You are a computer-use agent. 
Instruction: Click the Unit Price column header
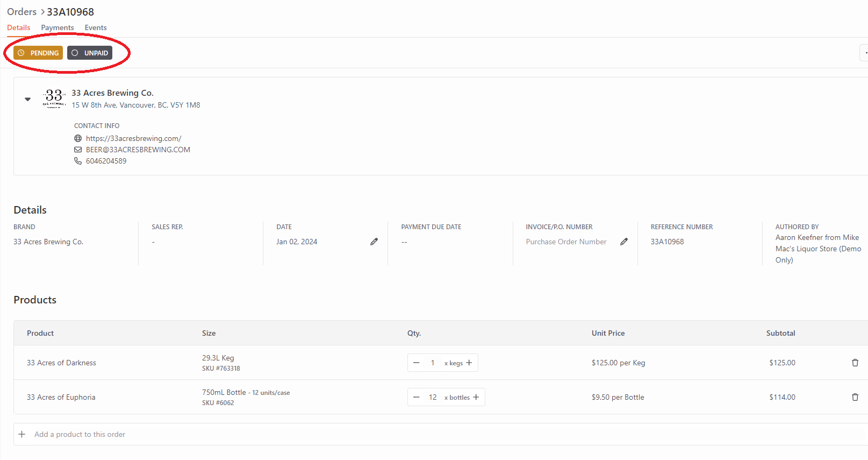tap(608, 333)
